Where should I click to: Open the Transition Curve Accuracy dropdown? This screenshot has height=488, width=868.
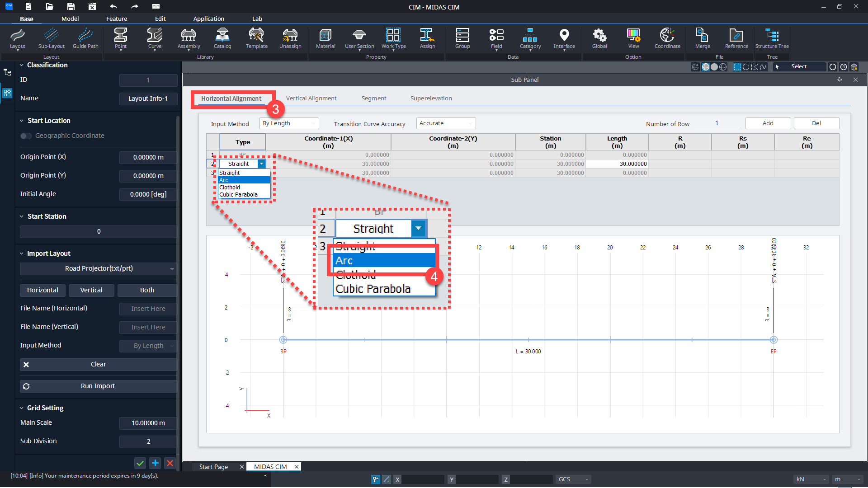pyautogui.click(x=445, y=123)
